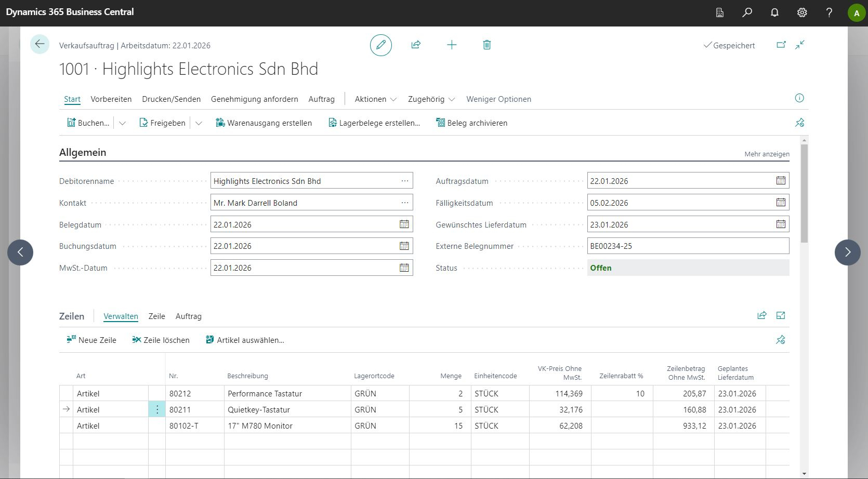Click the Mehr anzeigen link
Image resolution: width=868 pixels, height=479 pixels.
point(767,154)
